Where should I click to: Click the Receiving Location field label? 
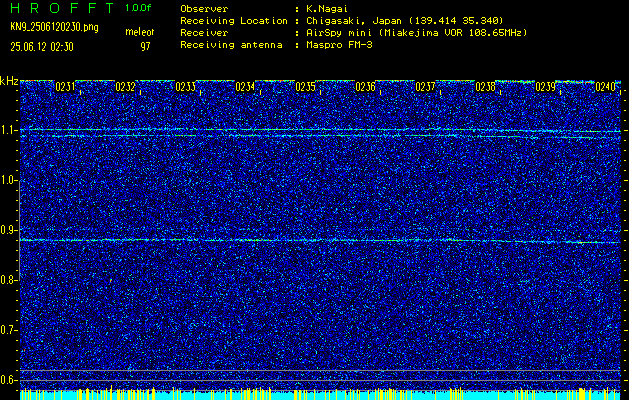[x=234, y=20]
